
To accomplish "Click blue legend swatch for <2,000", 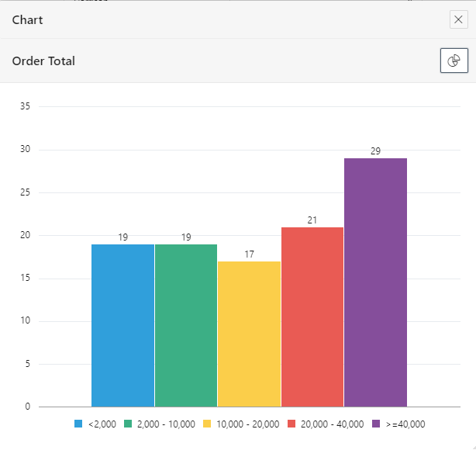I will 78,424.
